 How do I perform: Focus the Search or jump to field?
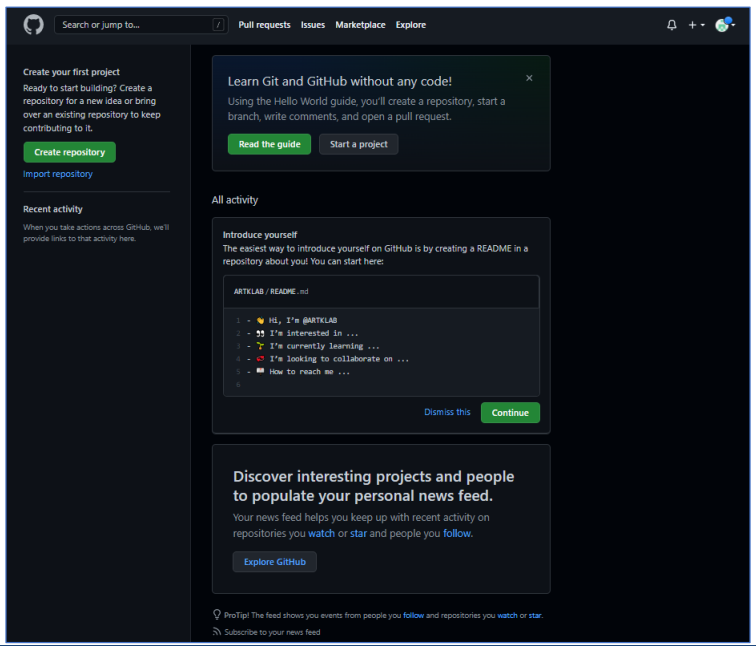coord(141,25)
